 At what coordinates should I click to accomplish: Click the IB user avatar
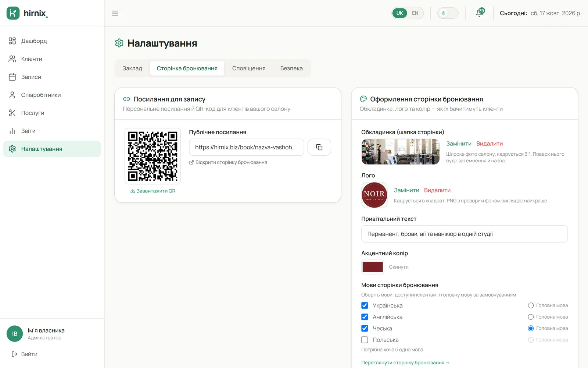pyautogui.click(x=15, y=334)
